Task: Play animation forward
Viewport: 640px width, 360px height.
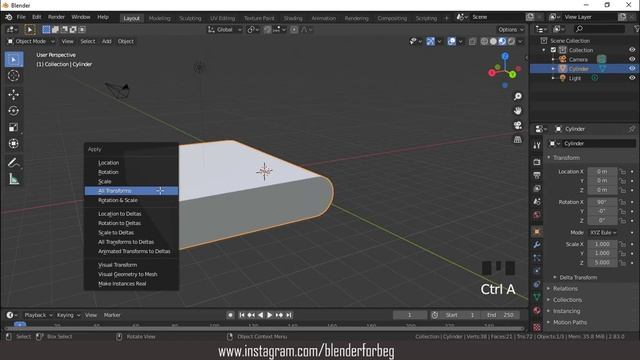Action: click(269, 315)
